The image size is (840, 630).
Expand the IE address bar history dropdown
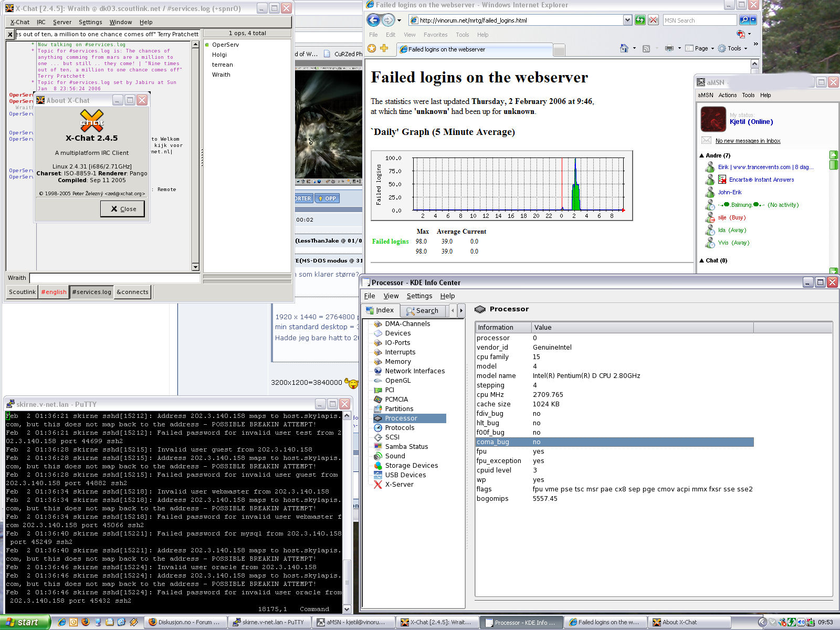tap(627, 20)
